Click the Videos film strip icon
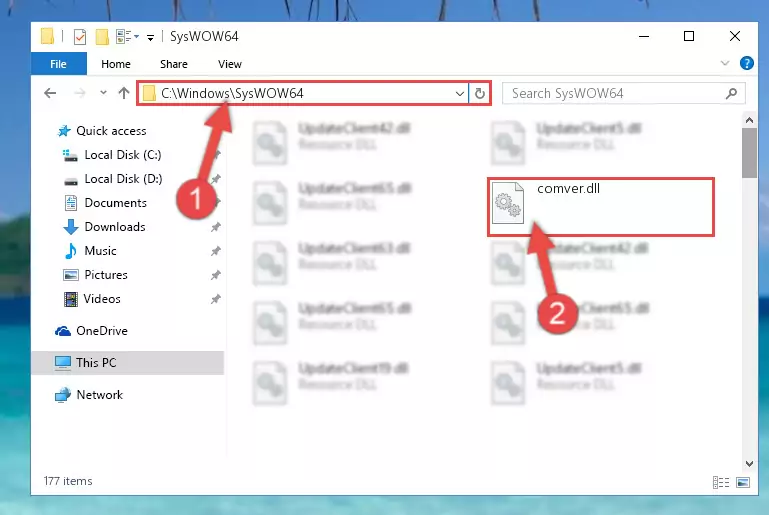The image size is (769, 515). pos(71,299)
